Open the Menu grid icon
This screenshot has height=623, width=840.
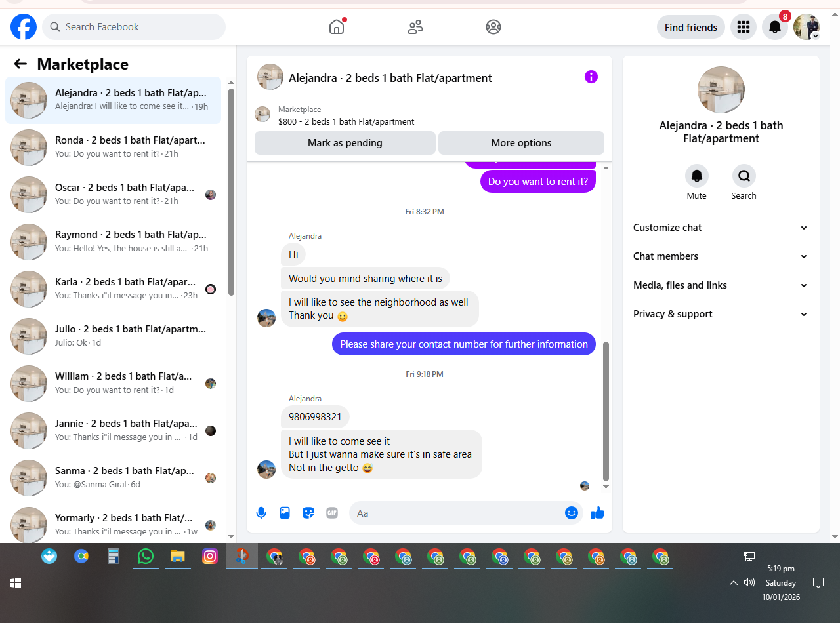click(744, 27)
